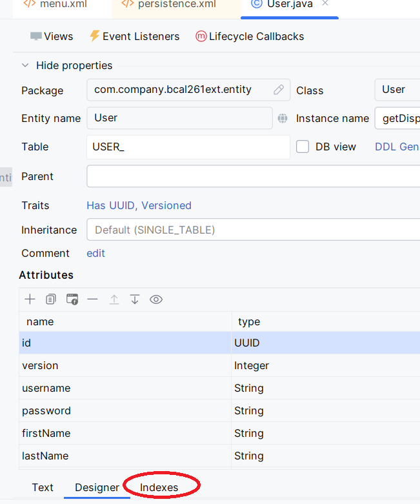
Task: Open Lifecycle Callbacks menu
Action: (x=250, y=36)
